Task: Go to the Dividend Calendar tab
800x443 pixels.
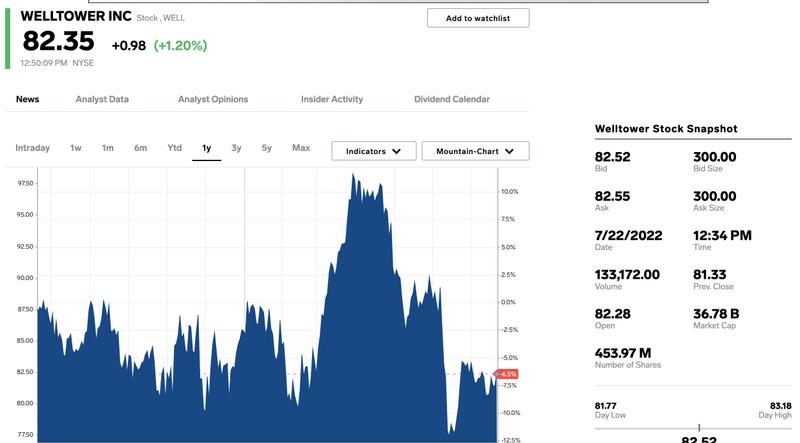Action: [x=452, y=99]
